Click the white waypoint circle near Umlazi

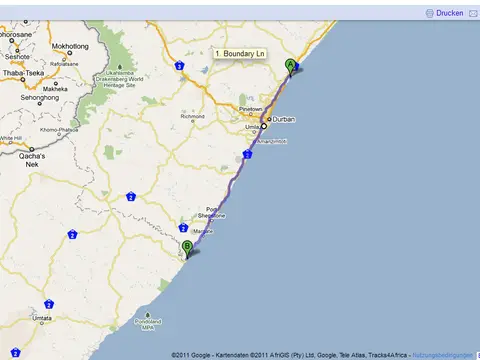pos(264,126)
